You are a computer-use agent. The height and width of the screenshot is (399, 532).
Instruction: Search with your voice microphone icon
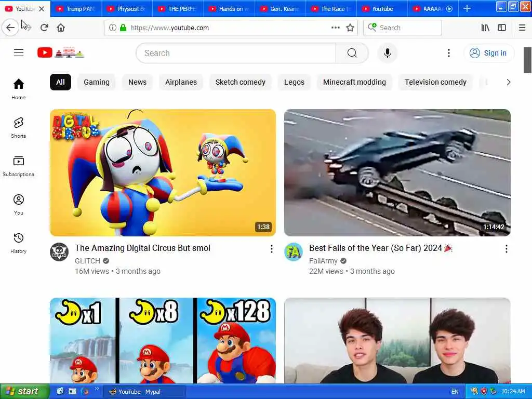387,53
